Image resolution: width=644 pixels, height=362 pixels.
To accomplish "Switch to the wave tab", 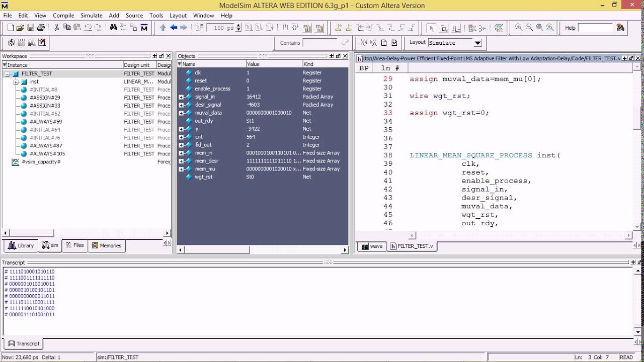I will point(372,246).
